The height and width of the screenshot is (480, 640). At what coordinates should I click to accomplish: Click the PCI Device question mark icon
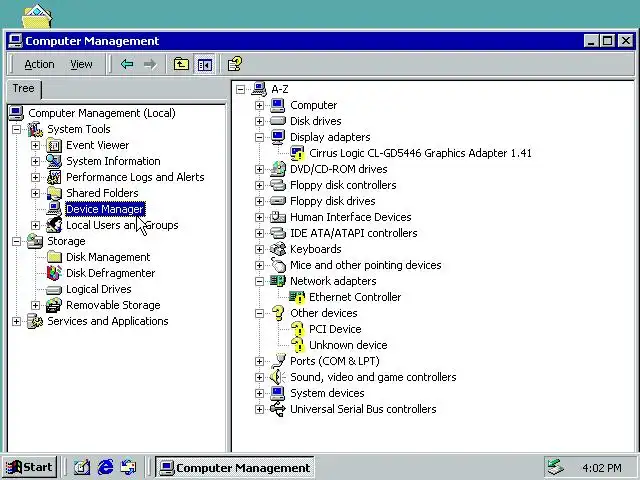tap(298, 329)
